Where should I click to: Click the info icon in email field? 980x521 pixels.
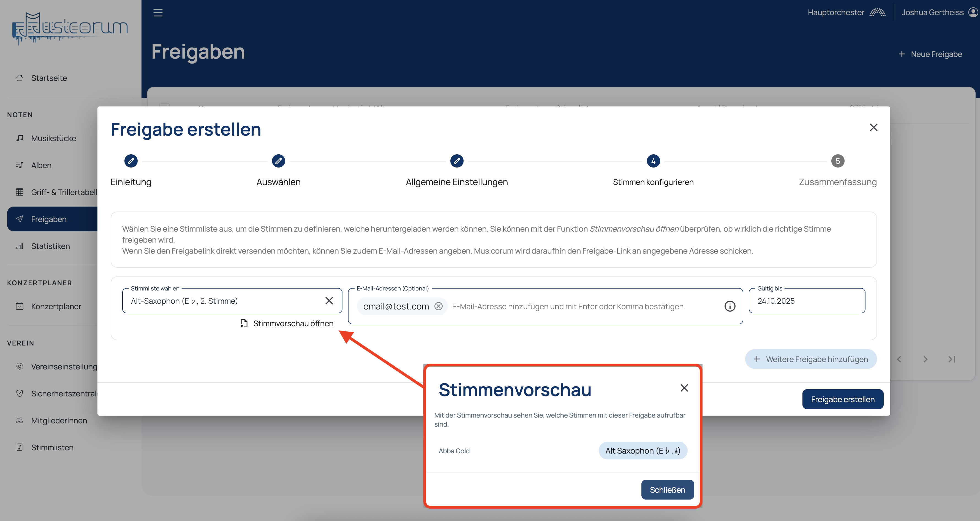(x=729, y=306)
